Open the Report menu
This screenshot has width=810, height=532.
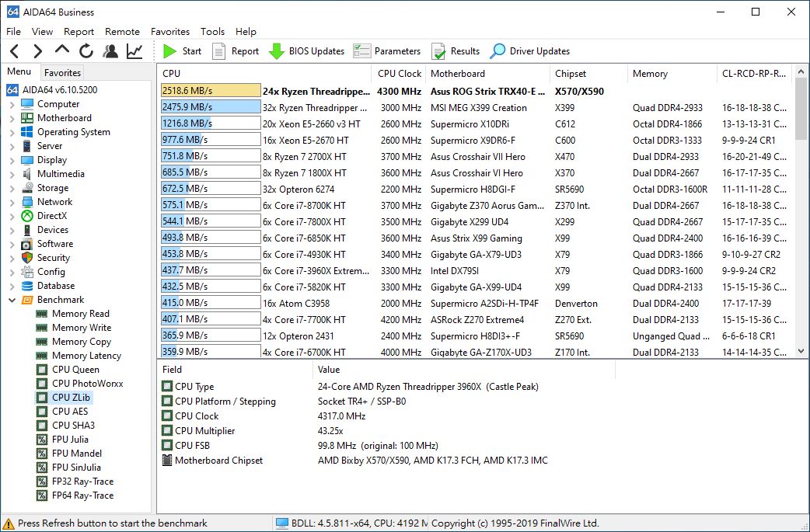click(79, 32)
